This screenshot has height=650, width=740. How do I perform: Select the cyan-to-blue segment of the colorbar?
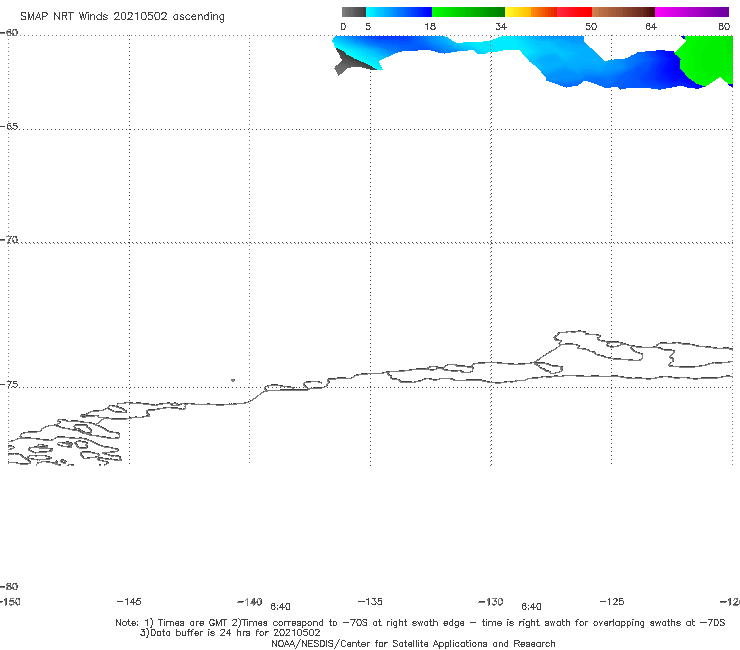pos(399,12)
